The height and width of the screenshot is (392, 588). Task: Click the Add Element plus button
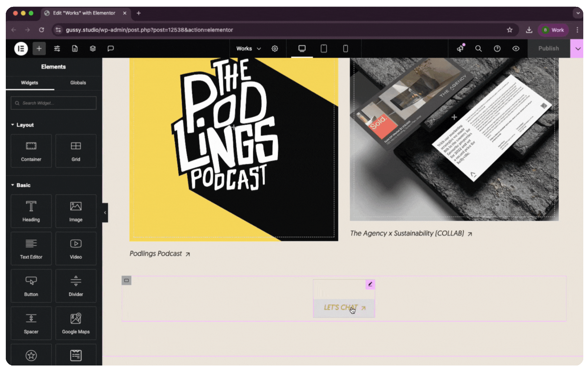click(39, 49)
